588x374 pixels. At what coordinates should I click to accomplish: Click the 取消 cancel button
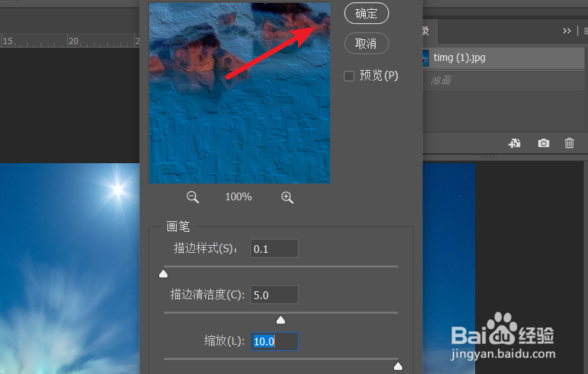tap(367, 43)
